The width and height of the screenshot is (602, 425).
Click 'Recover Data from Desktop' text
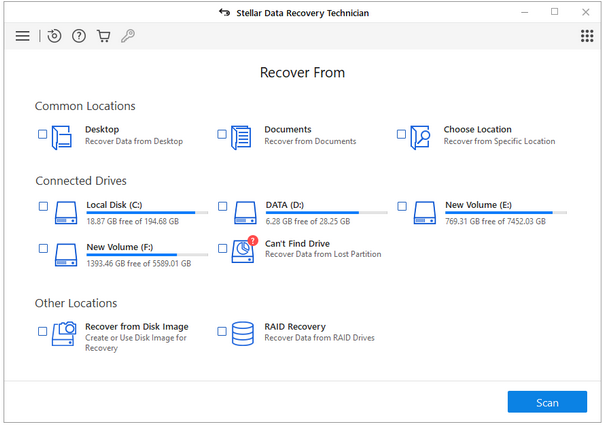[x=134, y=141]
